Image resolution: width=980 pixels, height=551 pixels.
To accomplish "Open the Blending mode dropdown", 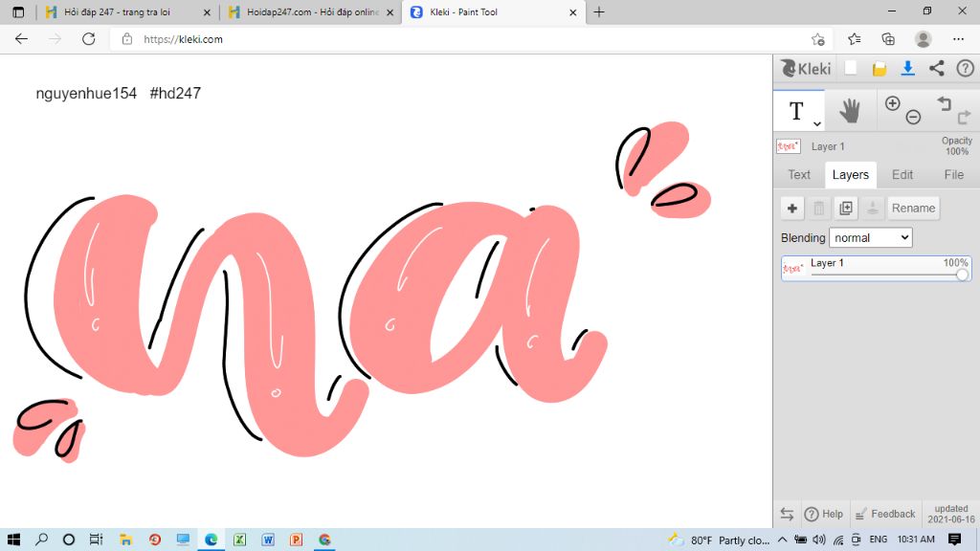I will [870, 237].
